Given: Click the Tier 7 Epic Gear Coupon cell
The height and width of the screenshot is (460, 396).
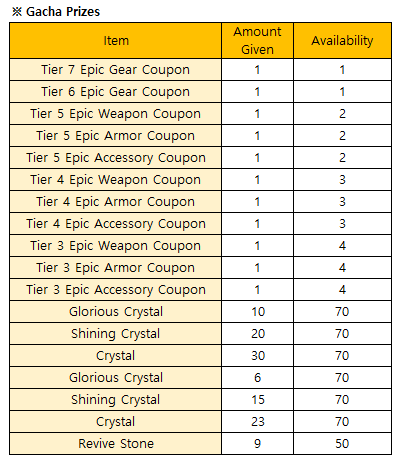Looking at the screenshot, I should click(x=116, y=70).
